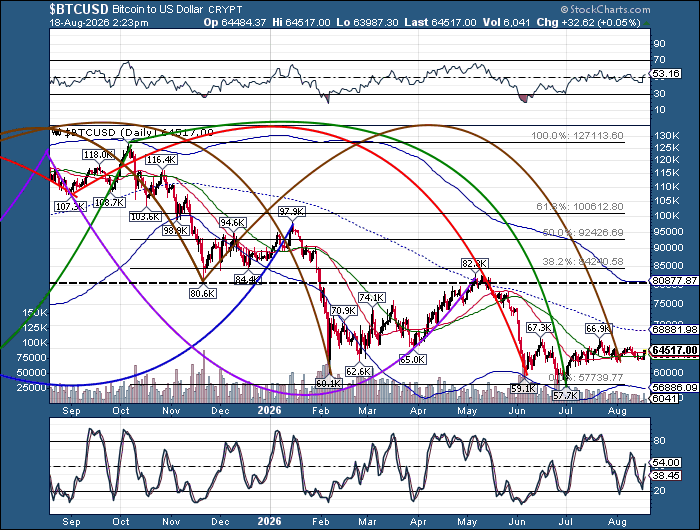Click the 38.2%: 84240.58 Fibonacci label
The image size is (700, 530).
pos(583,262)
